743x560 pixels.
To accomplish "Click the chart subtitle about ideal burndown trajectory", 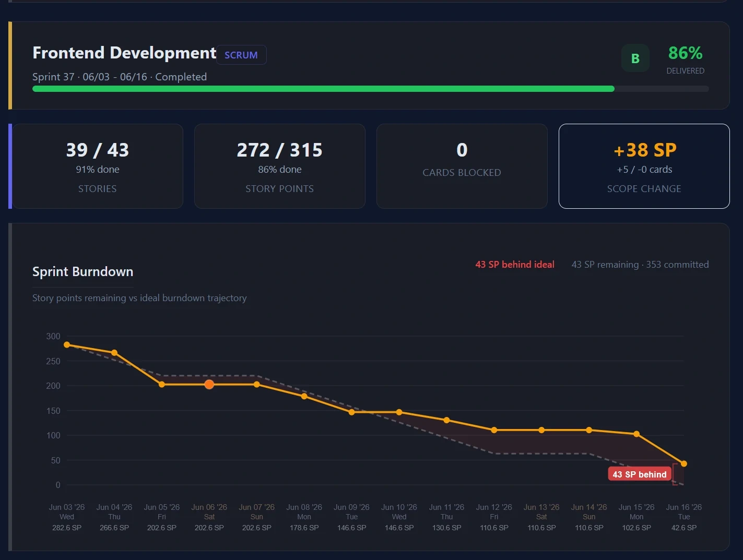I will click(x=139, y=298).
